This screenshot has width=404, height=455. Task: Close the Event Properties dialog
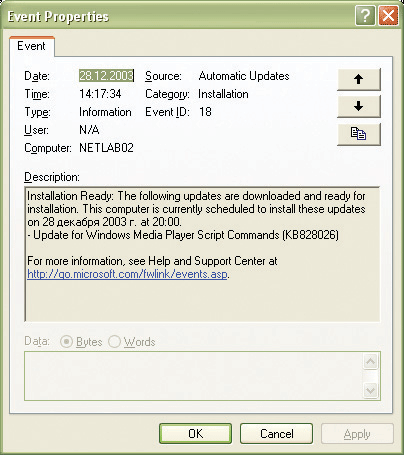(x=388, y=16)
